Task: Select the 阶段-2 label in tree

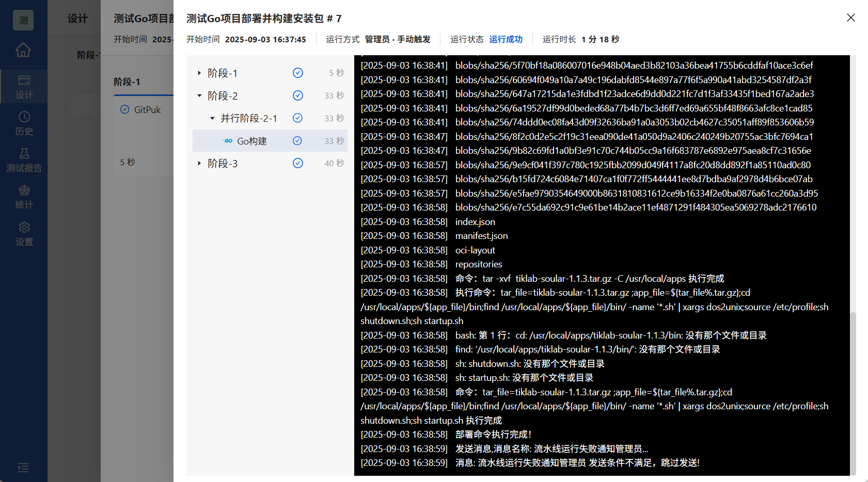Action: [x=223, y=95]
